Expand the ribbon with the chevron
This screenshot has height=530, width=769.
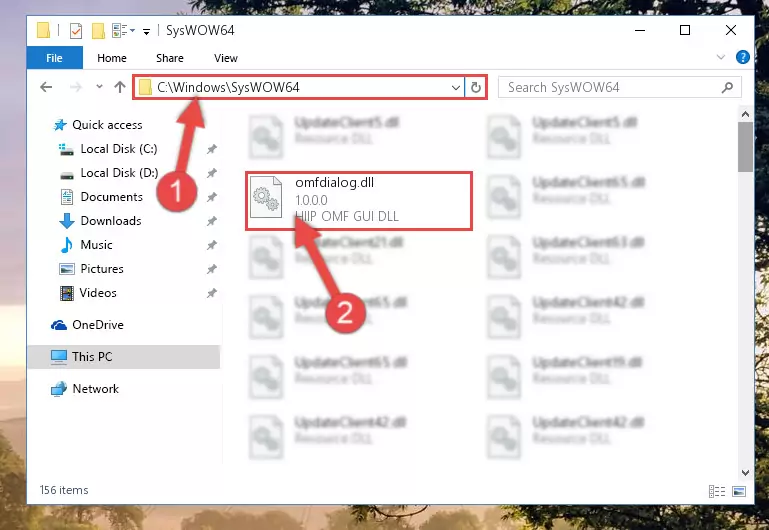(720, 57)
